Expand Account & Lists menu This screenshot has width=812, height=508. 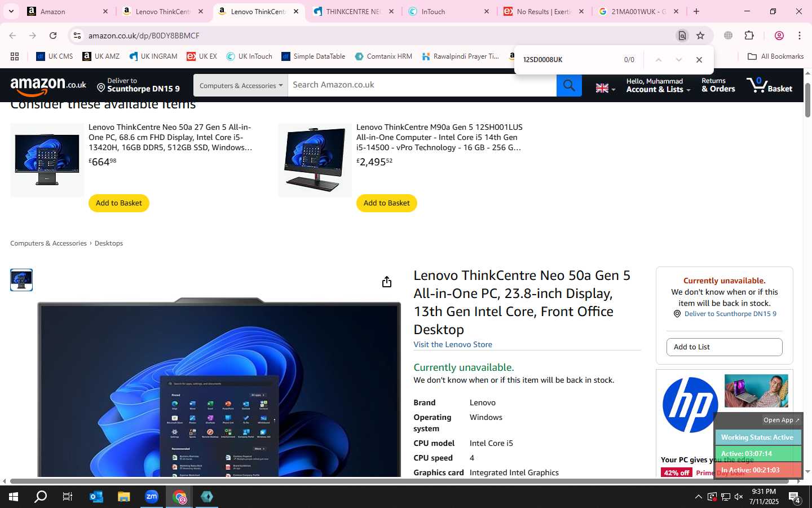point(657,85)
